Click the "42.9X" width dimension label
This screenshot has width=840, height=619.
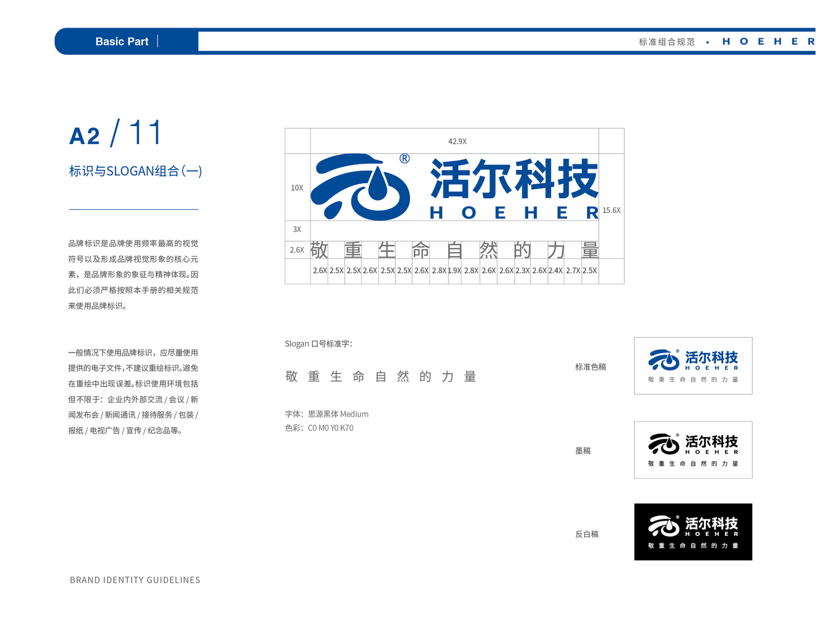(457, 142)
